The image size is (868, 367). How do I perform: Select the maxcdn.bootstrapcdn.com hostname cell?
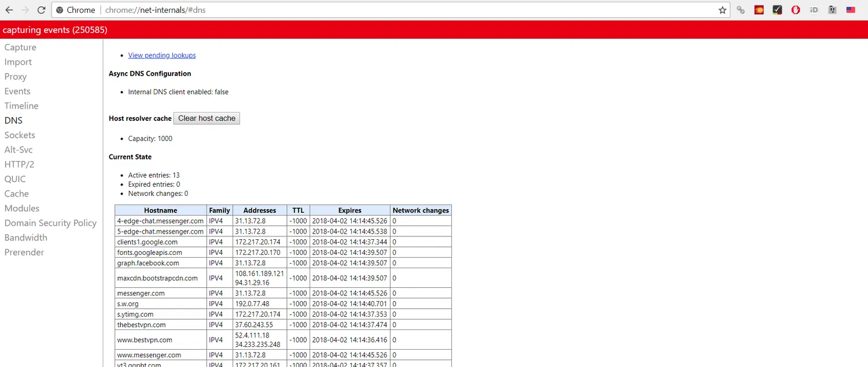[x=161, y=278]
